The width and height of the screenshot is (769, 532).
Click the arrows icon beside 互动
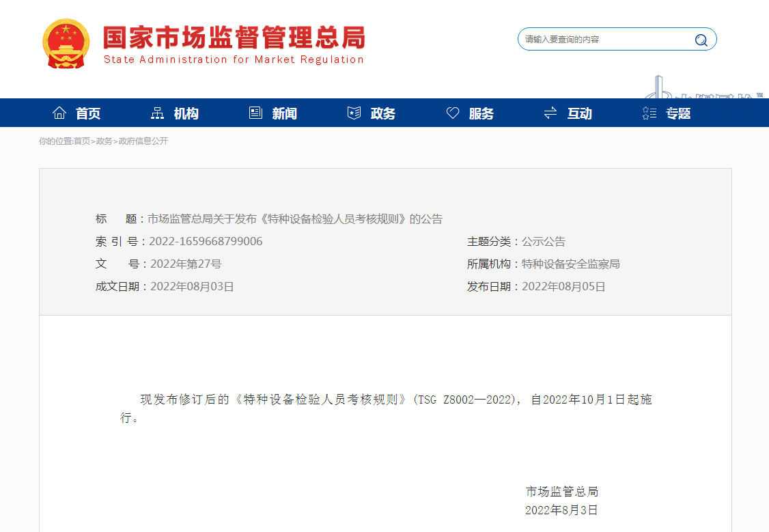click(550, 113)
